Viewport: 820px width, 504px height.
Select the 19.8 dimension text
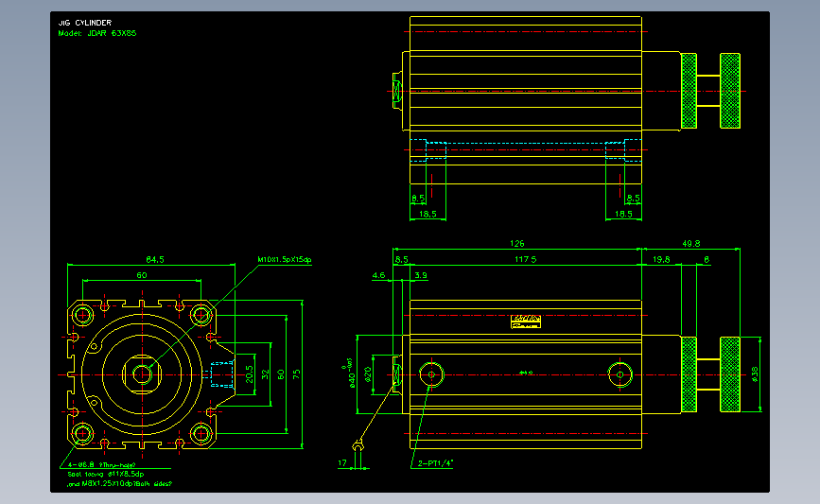(x=661, y=259)
